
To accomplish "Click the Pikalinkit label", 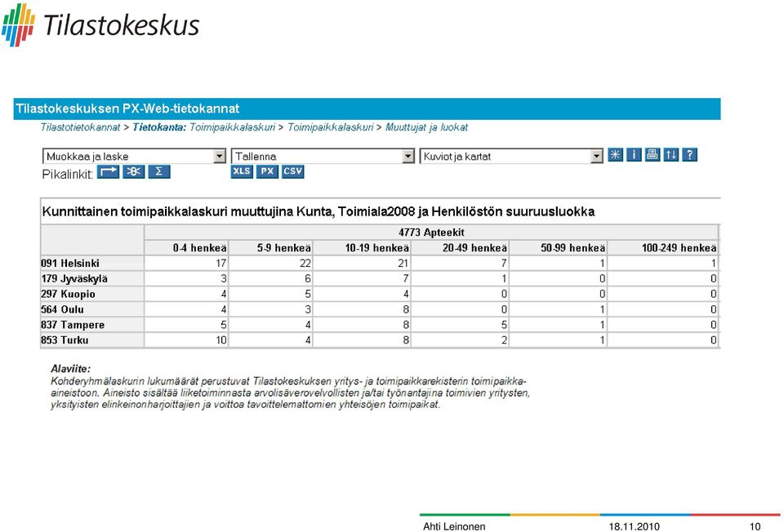I will [x=68, y=175].
